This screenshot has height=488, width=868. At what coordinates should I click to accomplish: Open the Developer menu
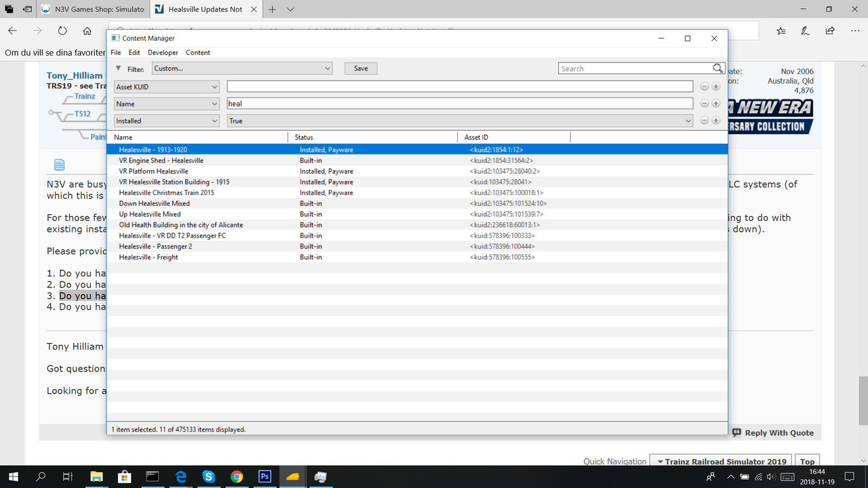tap(163, 52)
